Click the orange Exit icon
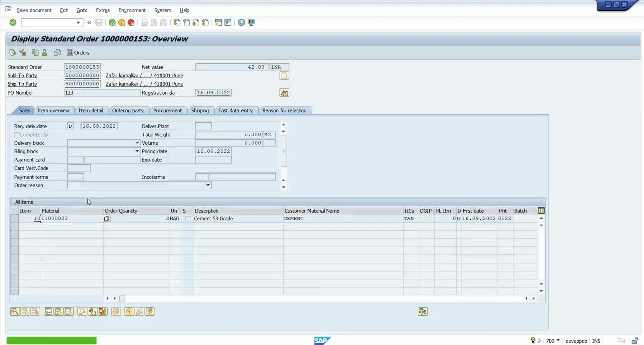The width and height of the screenshot is (644, 345). pos(122,22)
